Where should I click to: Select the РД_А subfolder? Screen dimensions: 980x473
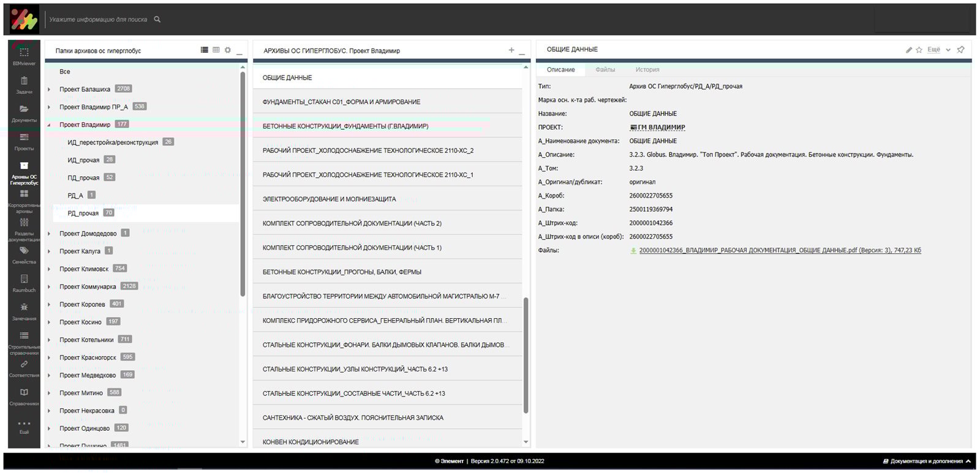(75, 196)
